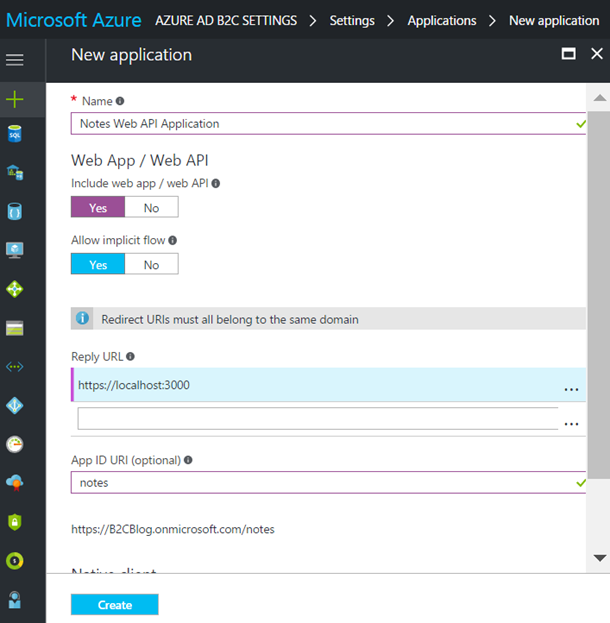Open the hamburger menu in sidebar

15,60
